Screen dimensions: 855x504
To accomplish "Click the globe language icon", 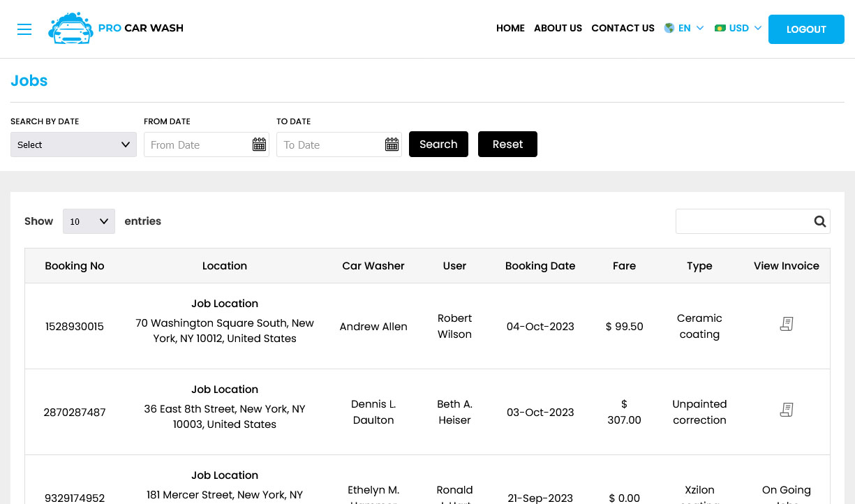I will pos(669,28).
